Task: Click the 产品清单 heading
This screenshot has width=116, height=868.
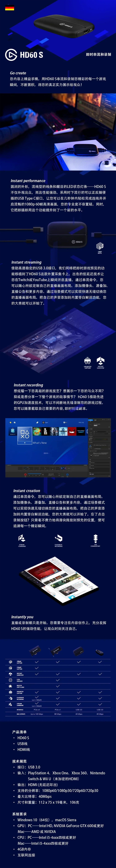Action: [x=19, y=732]
